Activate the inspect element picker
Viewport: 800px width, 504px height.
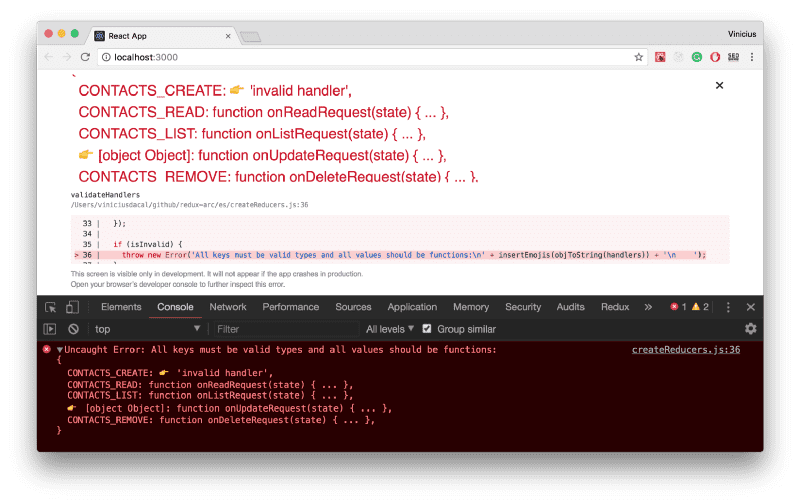tap(51, 307)
